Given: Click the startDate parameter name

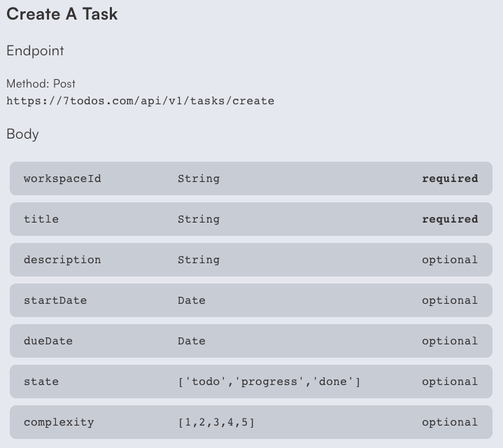Looking at the screenshot, I should pos(55,300).
